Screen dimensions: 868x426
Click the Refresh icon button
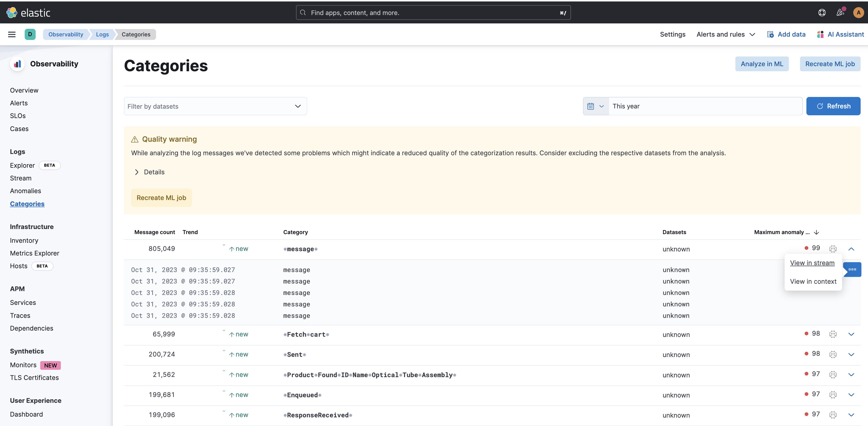tap(820, 106)
